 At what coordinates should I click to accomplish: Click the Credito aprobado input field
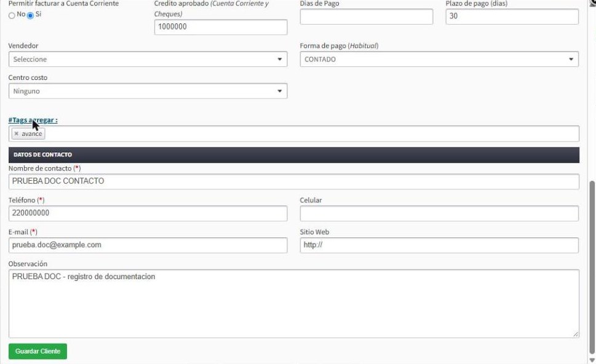coord(221,27)
